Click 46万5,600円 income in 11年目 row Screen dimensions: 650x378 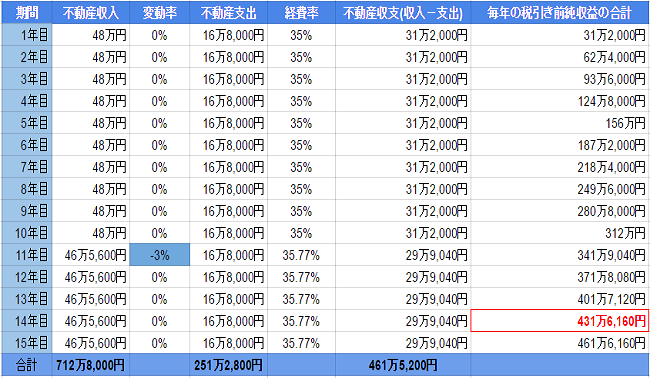(x=91, y=255)
